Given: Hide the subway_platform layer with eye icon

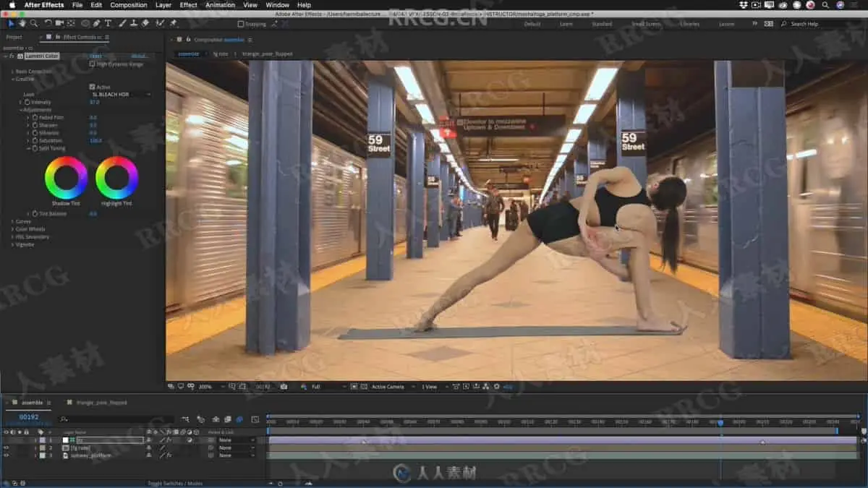Looking at the screenshot, I should [6, 455].
